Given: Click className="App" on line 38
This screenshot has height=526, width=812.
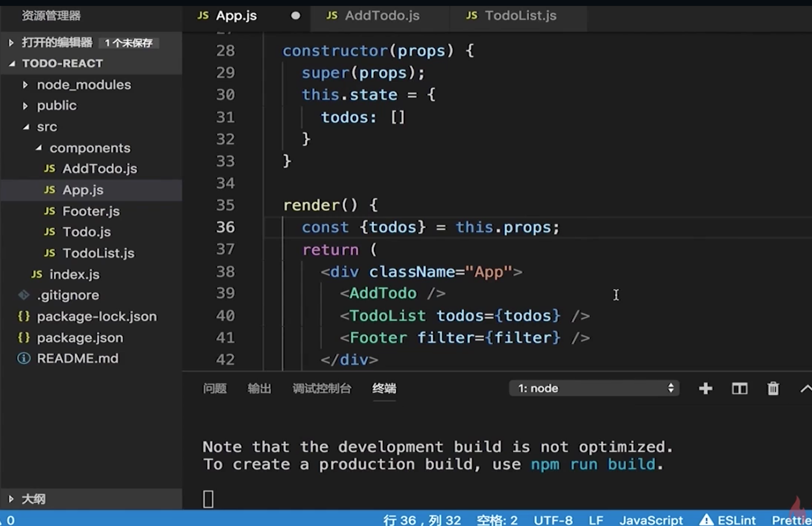Looking at the screenshot, I should 440,272.
